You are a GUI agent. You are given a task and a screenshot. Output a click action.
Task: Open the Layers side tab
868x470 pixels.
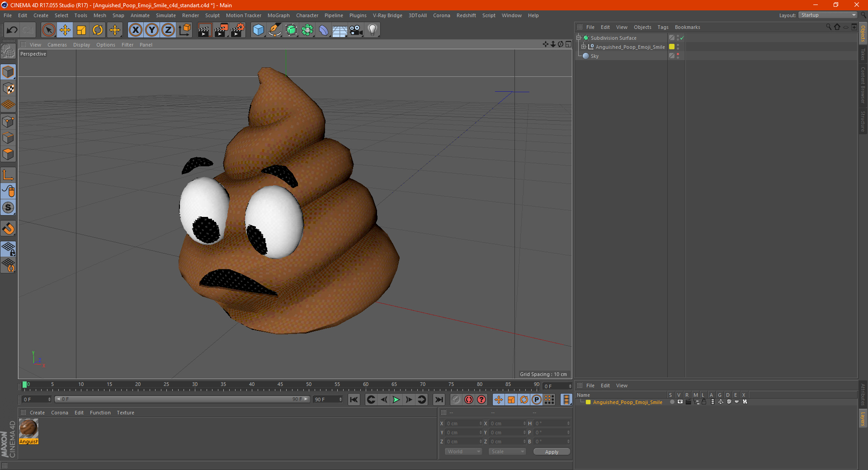click(x=863, y=418)
